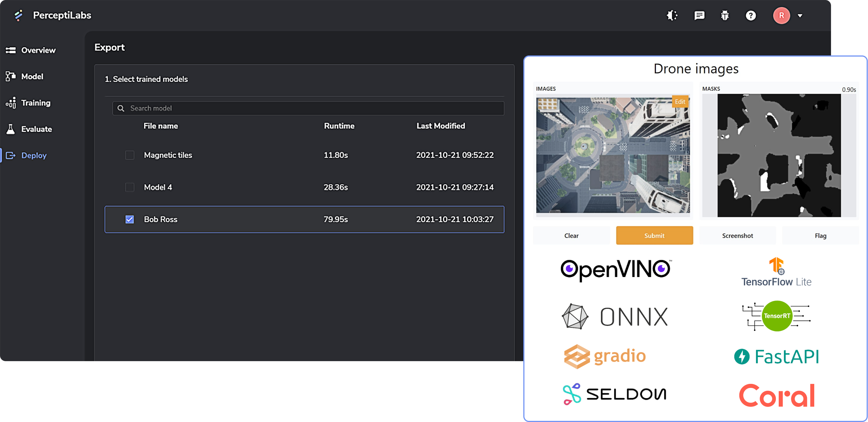Click the Clear button
The width and height of the screenshot is (868, 422).
(571, 235)
